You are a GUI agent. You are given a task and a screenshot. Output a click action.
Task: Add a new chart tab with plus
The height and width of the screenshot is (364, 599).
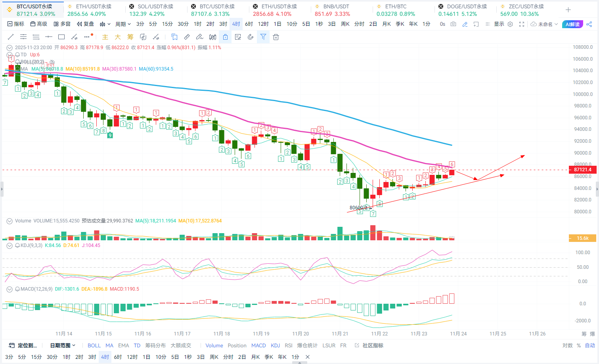[x=568, y=10]
